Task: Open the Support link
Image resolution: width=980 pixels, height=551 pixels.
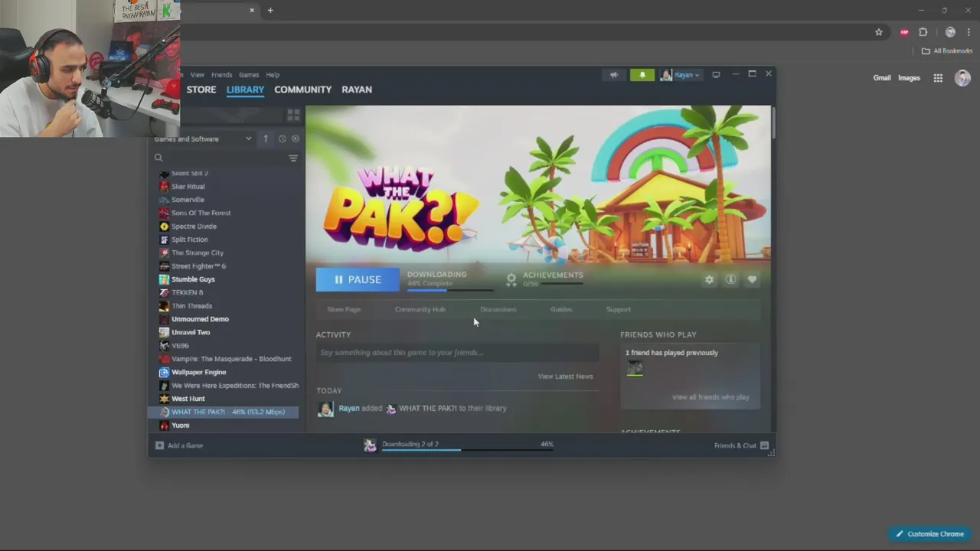Action: coord(619,309)
